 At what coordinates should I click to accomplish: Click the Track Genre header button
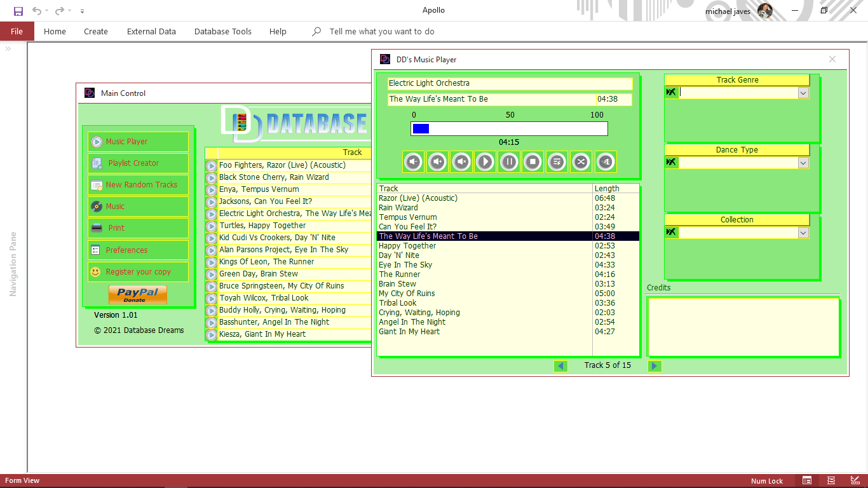tap(737, 80)
